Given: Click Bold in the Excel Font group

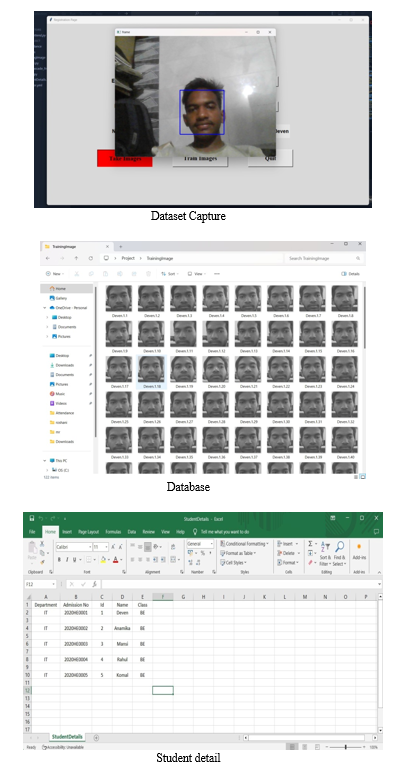Looking at the screenshot, I should pos(59,560).
